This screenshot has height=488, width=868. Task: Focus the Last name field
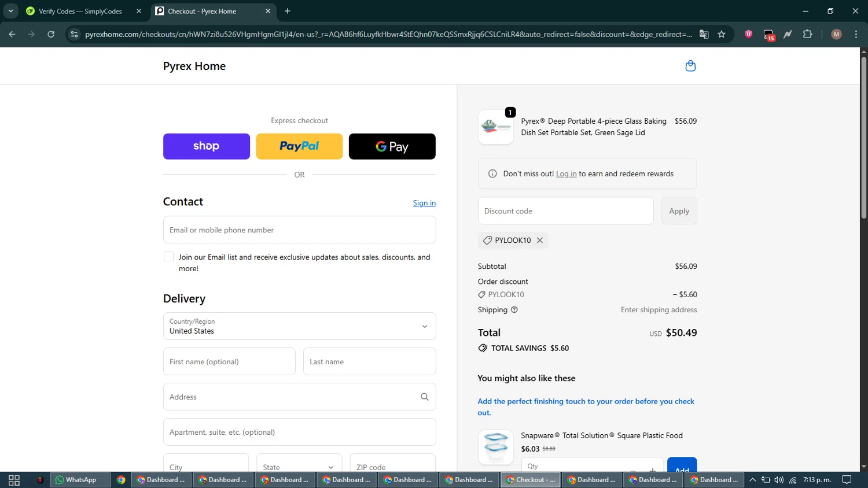[x=369, y=361]
